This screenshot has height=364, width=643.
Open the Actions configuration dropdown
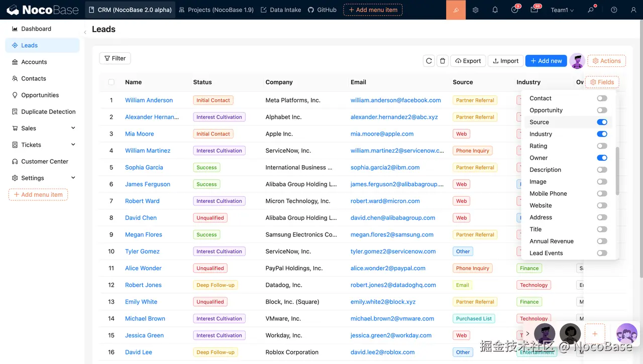(606, 61)
